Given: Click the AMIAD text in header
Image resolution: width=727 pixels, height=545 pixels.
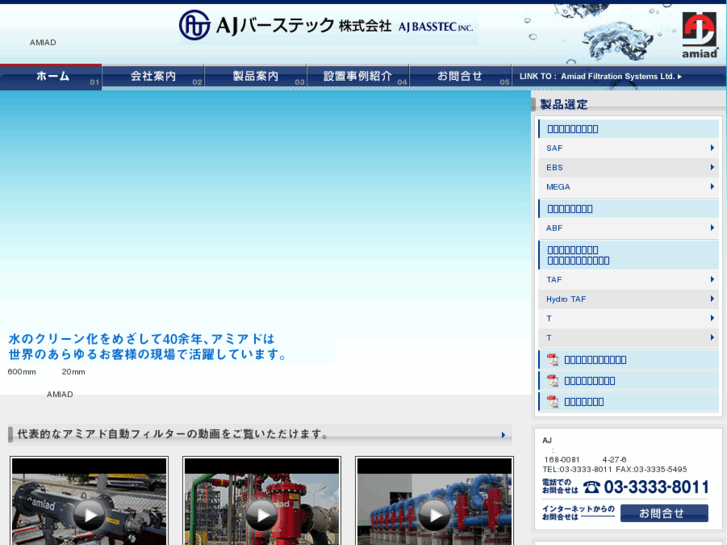Looking at the screenshot, I should point(43,43).
